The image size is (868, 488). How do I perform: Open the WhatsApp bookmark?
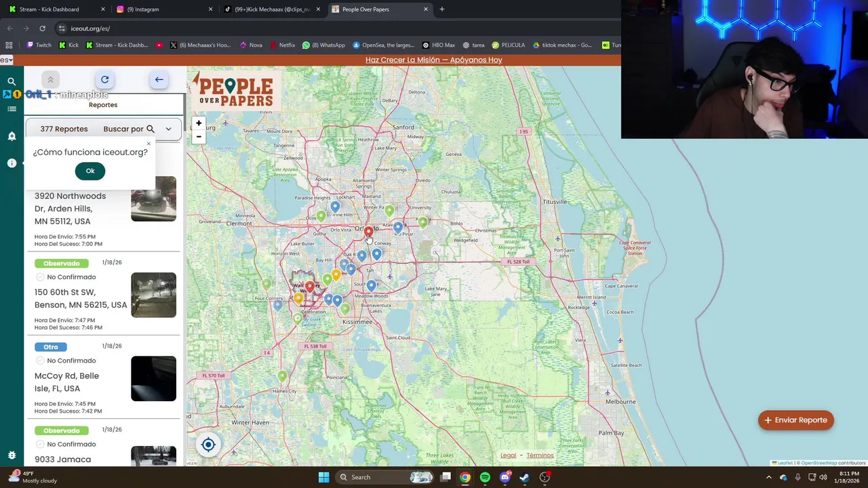[323, 45]
